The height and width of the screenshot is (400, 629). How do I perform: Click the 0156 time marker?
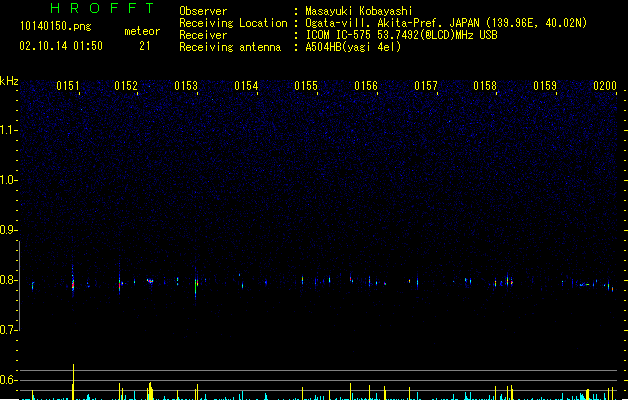pos(366,86)
